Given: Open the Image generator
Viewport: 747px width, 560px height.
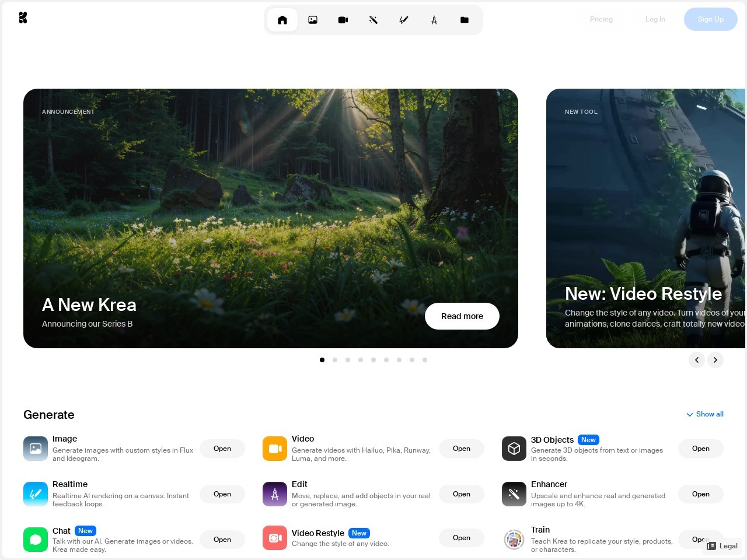Looking at the screenshot, I should coord(222,449).
